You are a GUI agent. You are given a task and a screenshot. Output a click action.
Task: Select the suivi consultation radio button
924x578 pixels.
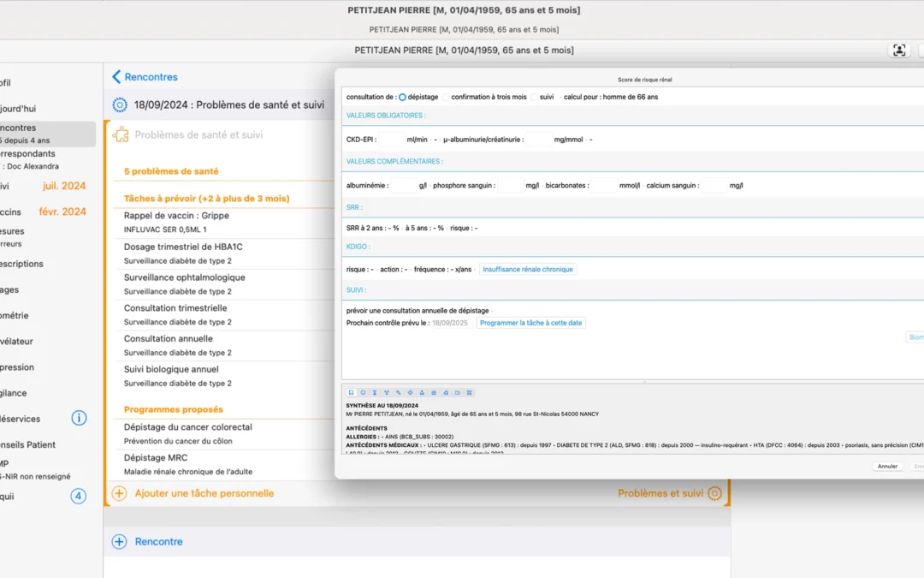tap(535, 97)
